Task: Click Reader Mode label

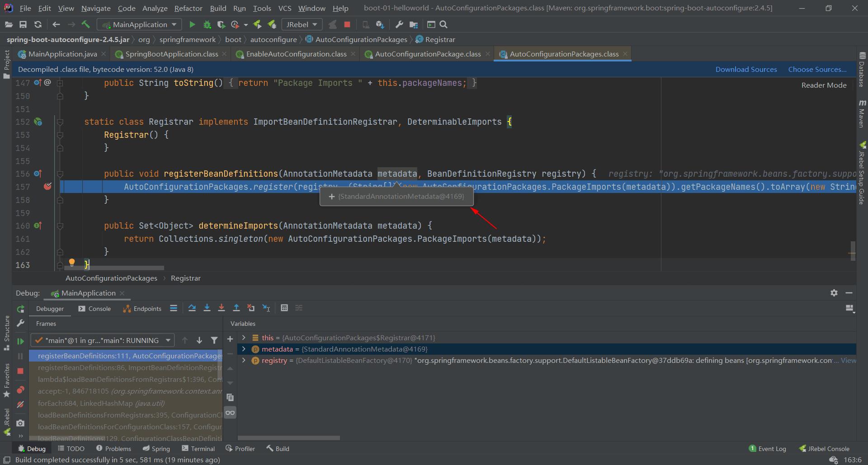Action: [824, 85]
